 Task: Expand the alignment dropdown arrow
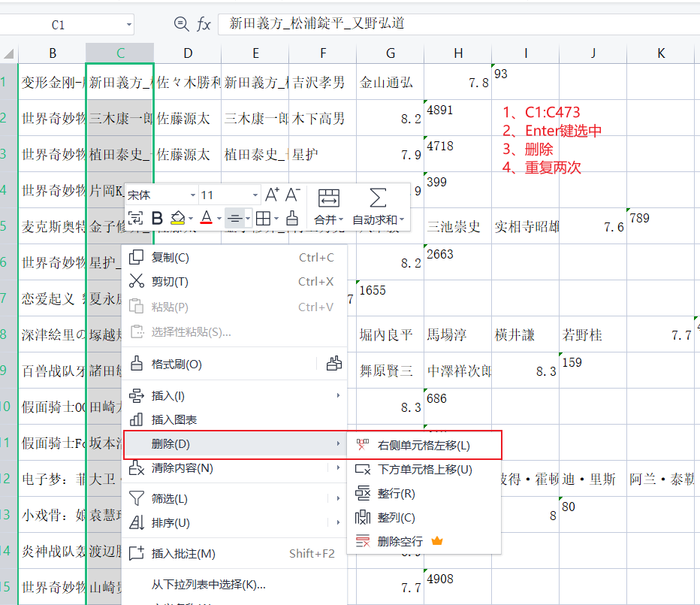(x=248, y=219)
